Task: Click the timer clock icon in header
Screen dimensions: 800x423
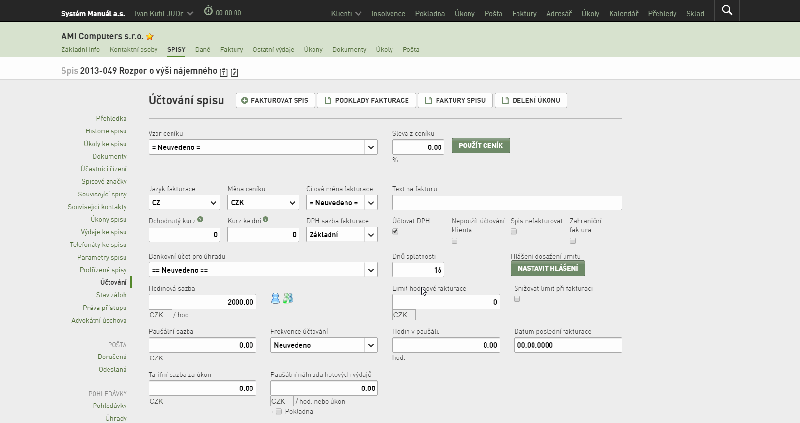Action: coord(208,10)
